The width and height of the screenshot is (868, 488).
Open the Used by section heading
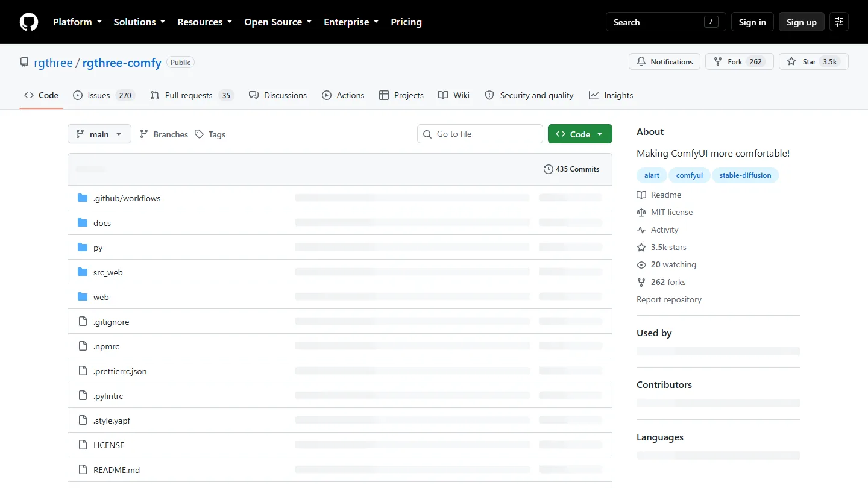(x=654, y=333)
